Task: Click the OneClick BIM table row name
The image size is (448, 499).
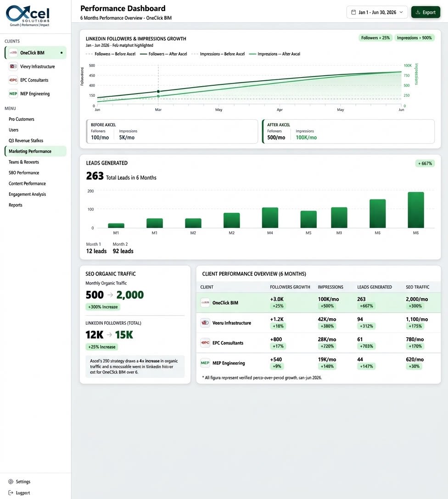Action: [225, 303]
